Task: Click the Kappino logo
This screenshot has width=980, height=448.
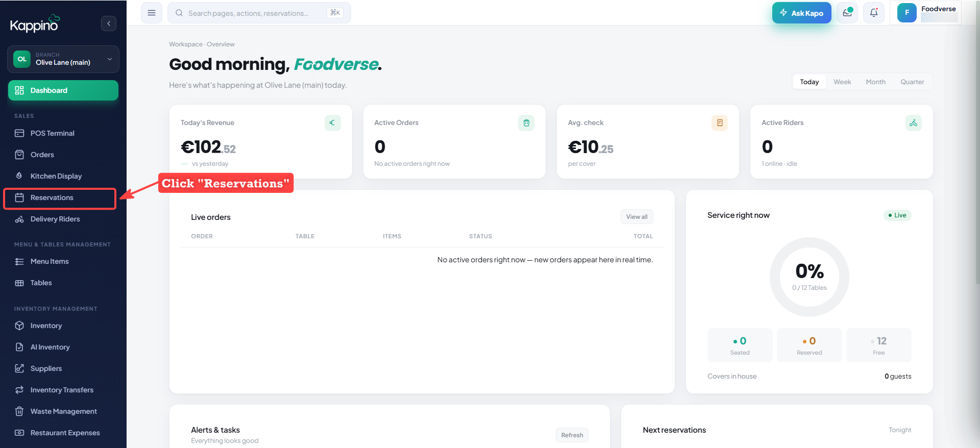Action: click(35, 23)
